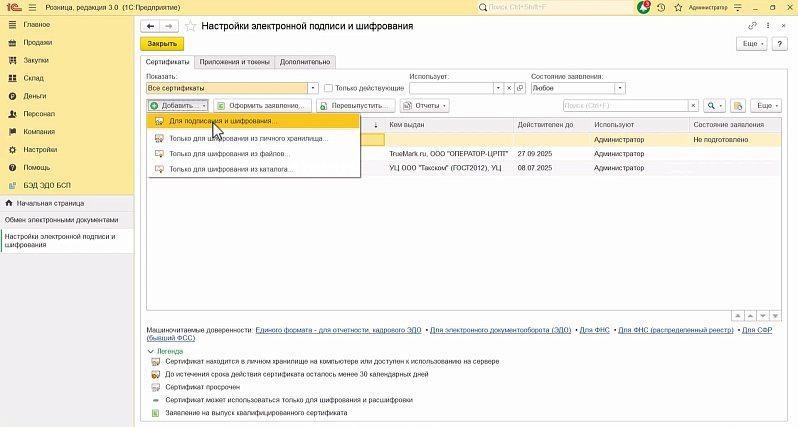The width and height of the screenshot is (798, 427).
Task: Open the toolbar Еще dropdown above the table
Action: point(765,105)
